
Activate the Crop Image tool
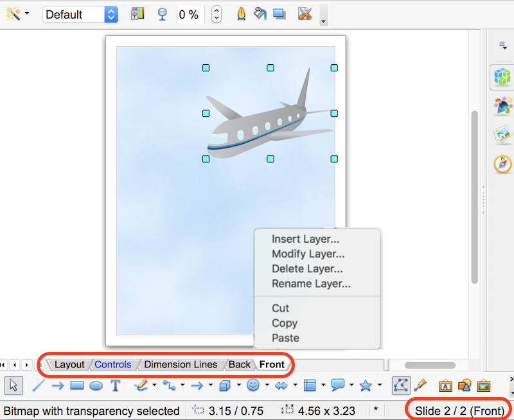[306, 14]
